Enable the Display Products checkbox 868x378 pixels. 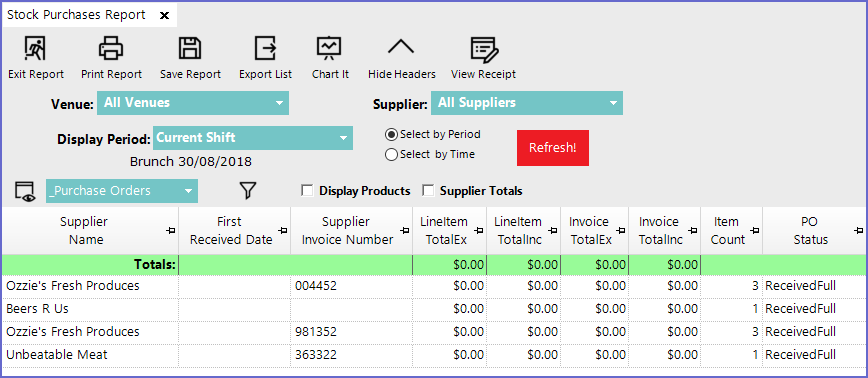pyautogui.click(x=307, y=191)
